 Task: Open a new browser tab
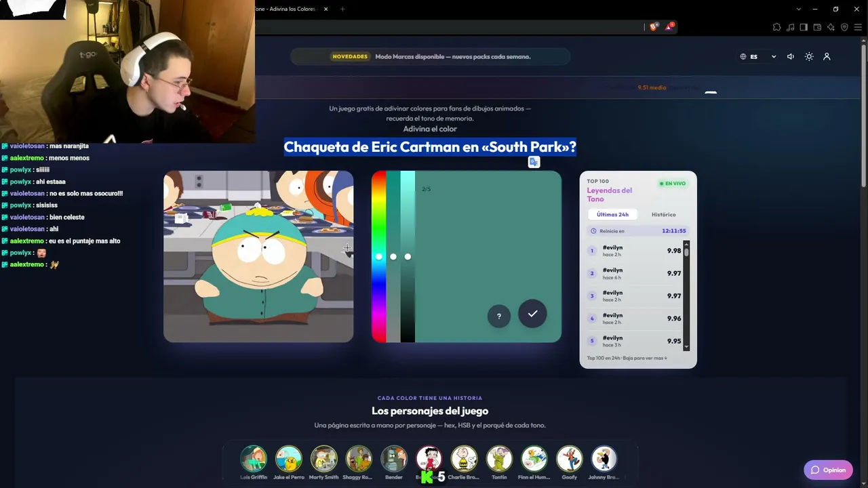[x=342, y=9]
